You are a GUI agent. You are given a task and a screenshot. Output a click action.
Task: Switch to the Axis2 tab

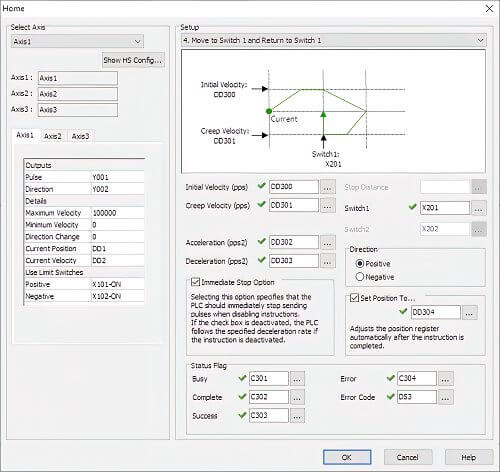[x=53, y=136]
